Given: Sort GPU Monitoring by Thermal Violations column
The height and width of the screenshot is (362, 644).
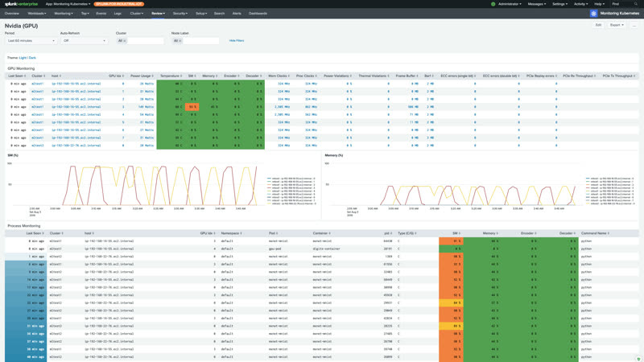Looking at the screenshot, I should coord(374,76).
